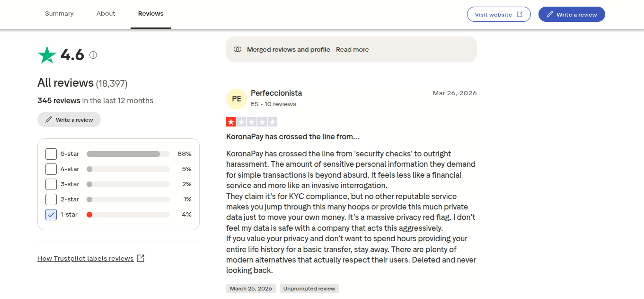Click the pencil icon in header Write a review
The image size is (644, 299).
[x=549, y=14]
